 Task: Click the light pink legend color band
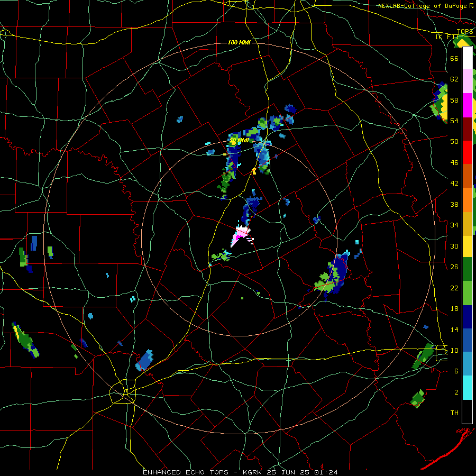467,81
